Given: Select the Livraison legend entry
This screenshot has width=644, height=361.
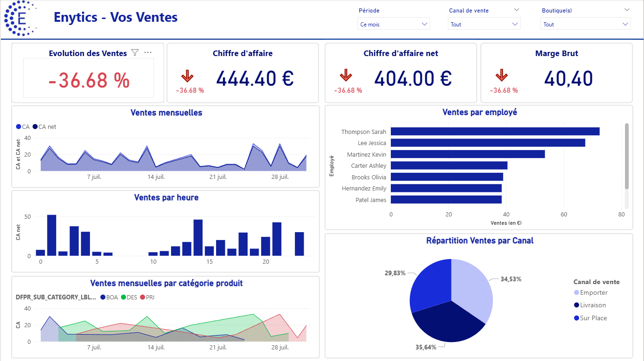Looking at the screenshot, I should click(x=590, y=305).
